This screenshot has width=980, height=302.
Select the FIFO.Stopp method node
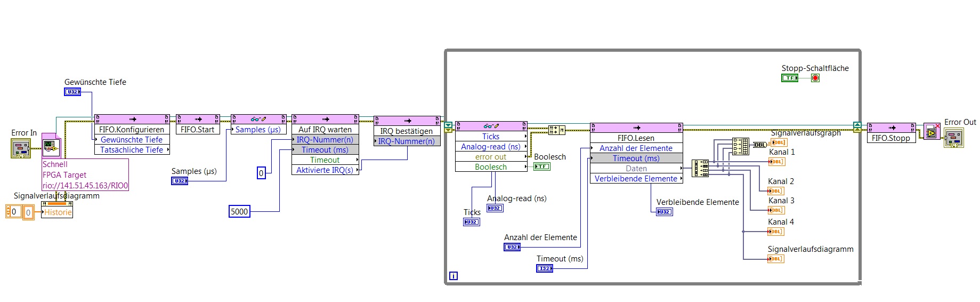click(891, 133)
